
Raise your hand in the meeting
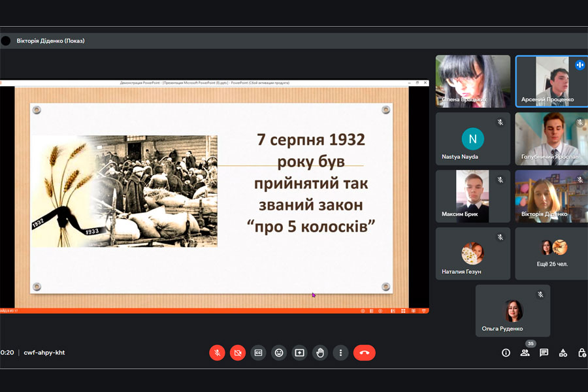coord(320,353)
